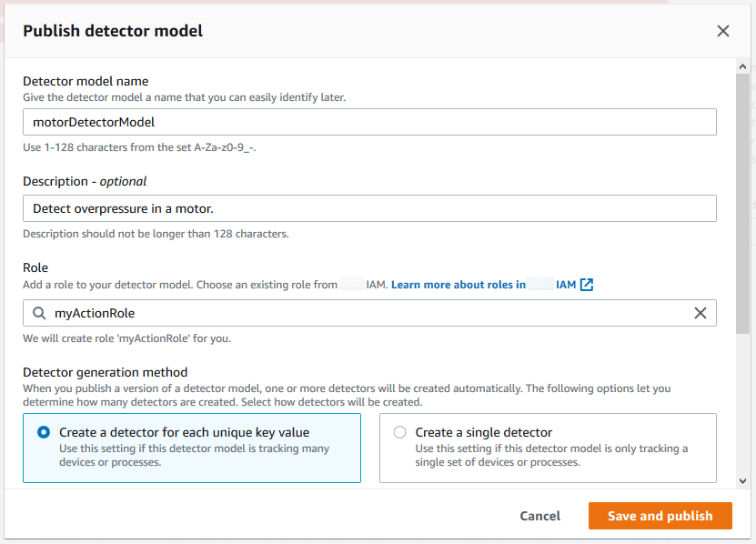Click the Role field label

(35, 267)
